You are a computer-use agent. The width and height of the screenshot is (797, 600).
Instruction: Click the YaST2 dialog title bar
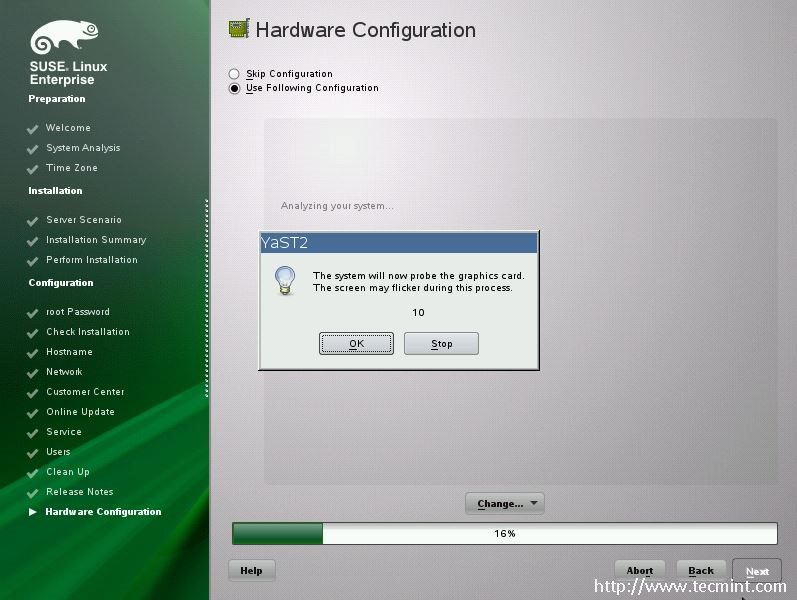click(x=398, y=243)
